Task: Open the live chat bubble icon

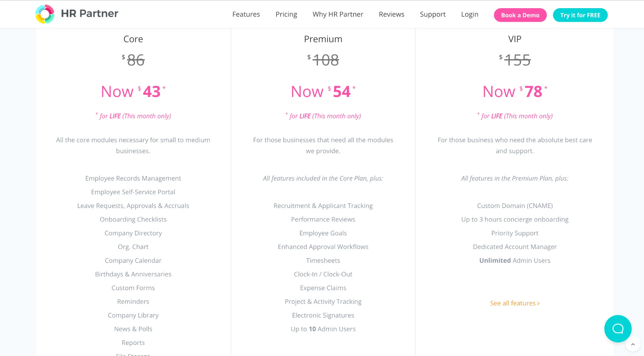Action: [x=618, y=329]
